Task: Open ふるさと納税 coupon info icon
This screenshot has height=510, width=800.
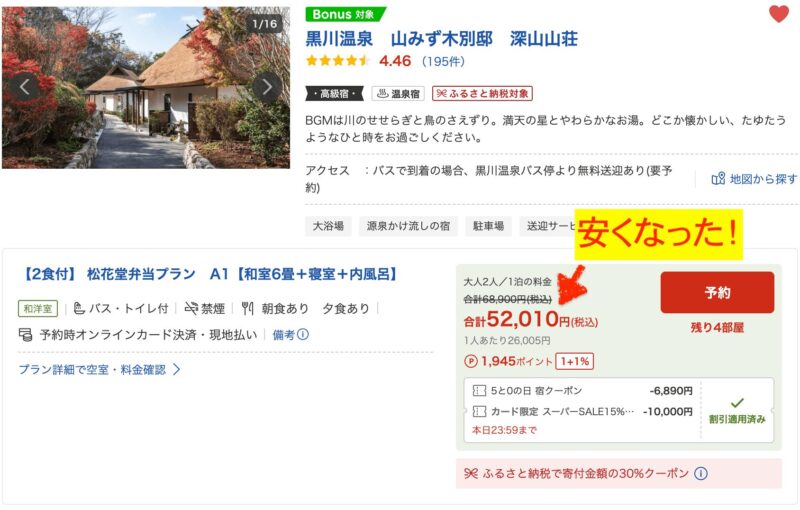Action: [701, 473]
